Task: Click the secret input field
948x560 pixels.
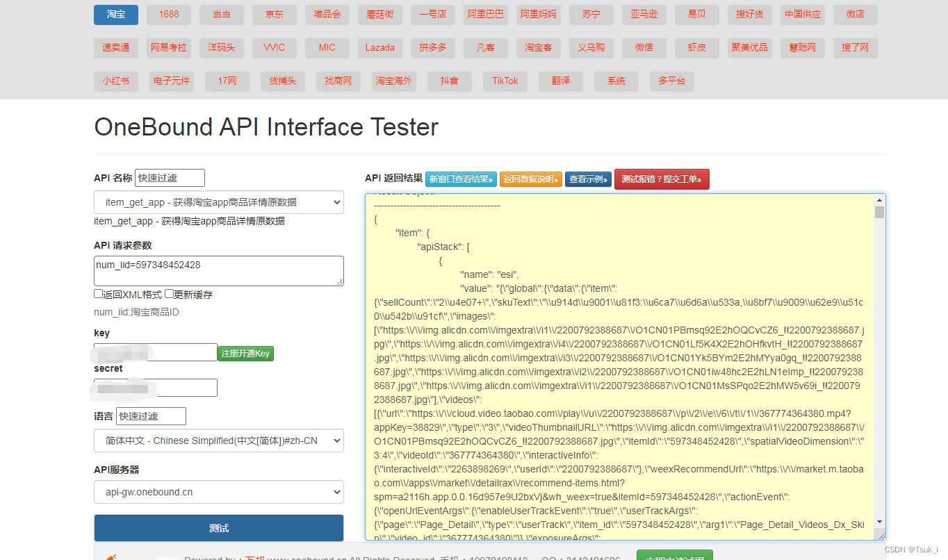Action: pos(156,388)
